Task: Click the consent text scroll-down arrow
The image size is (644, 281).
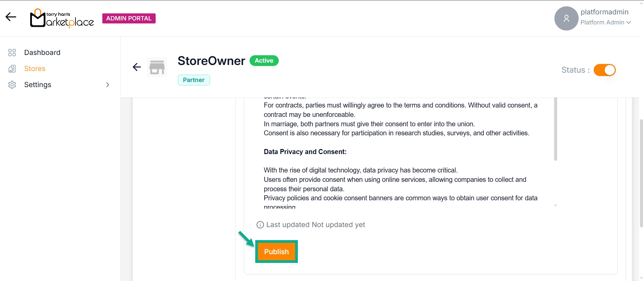Action: (x=555, y=205)
